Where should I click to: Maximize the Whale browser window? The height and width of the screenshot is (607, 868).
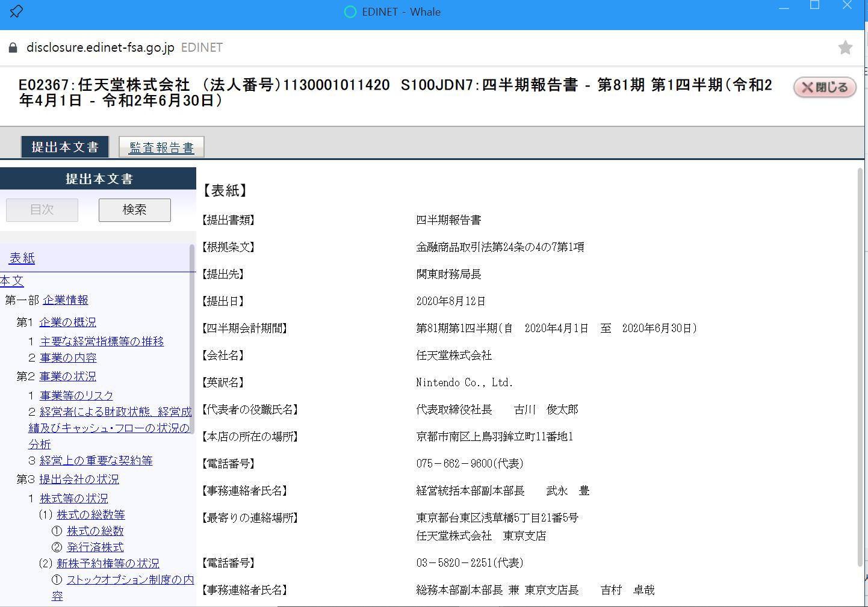tap(815, 5)
